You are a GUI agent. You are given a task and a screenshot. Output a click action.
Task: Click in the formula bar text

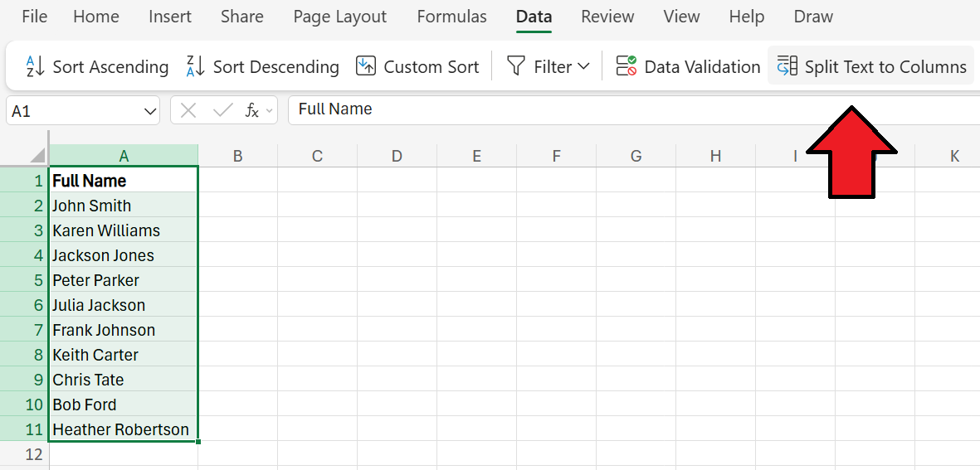[335, 109]
